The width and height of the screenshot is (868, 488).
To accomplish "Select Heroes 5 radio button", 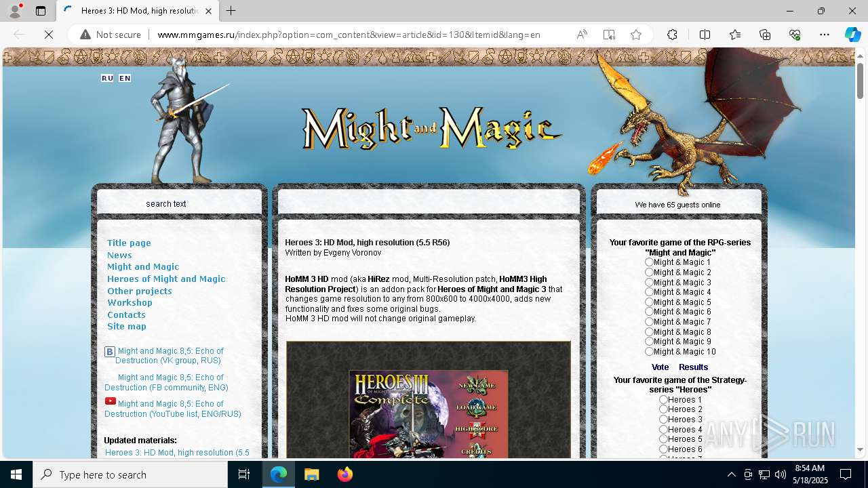I will (664, 439).
